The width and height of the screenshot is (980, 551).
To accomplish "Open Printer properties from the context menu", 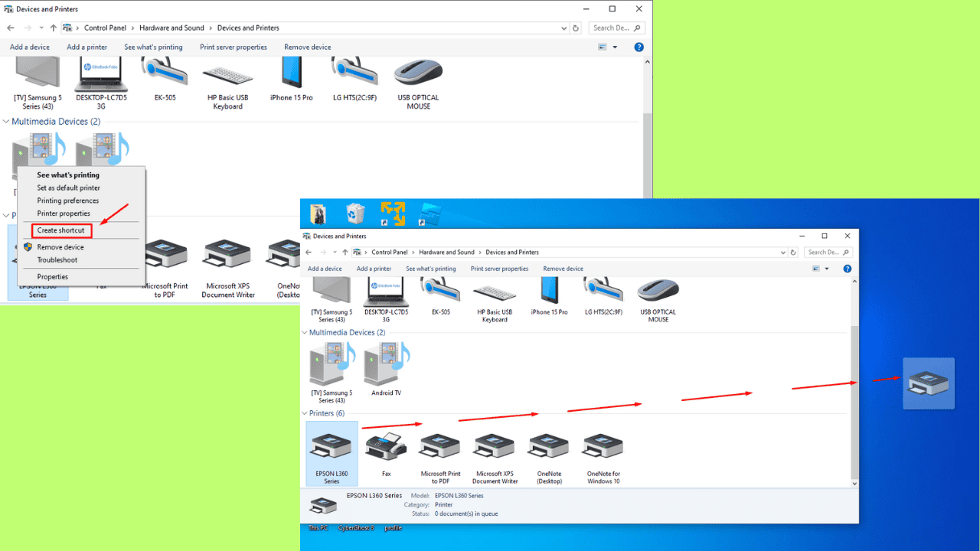I will [64, 214].
